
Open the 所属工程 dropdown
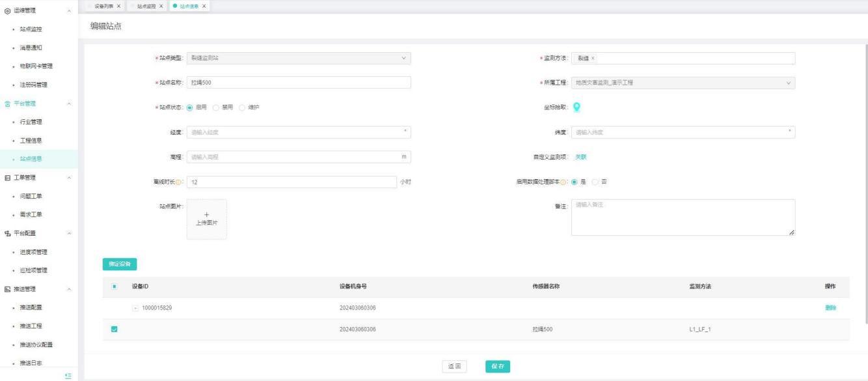click(683, 83)
